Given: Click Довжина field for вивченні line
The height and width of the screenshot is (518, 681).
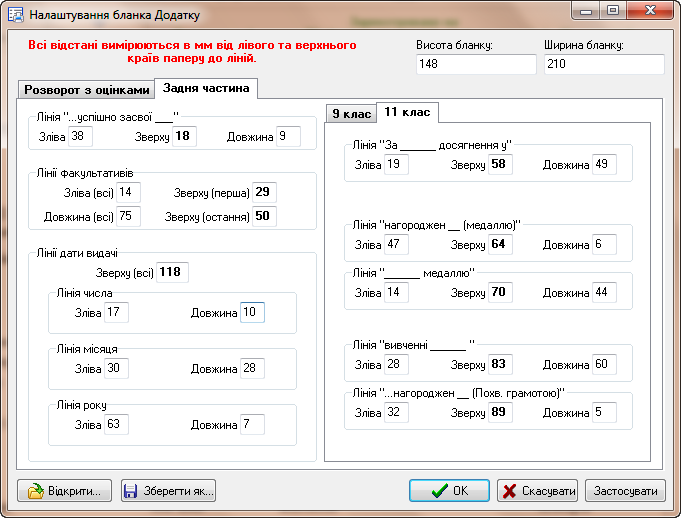Looking at the screenshot, I should (604, 364).
